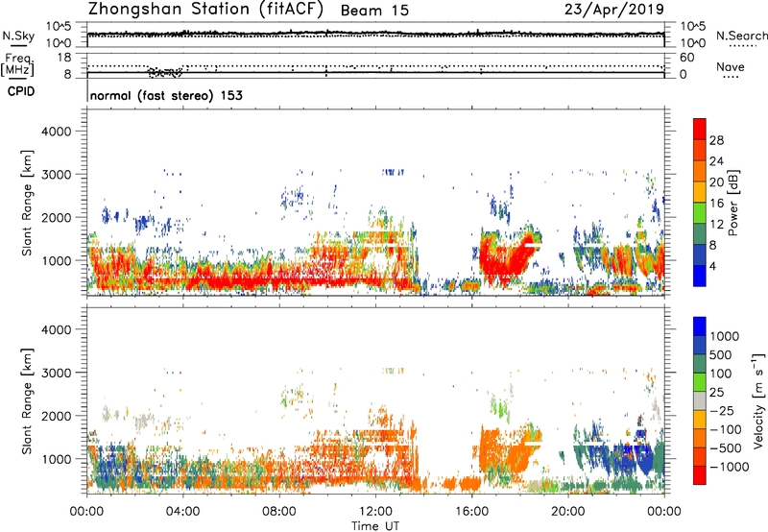Click the 1000 tick of the power panel
Image resolution: width=768 pixels, height=532 pixels.
coord(56,260)
